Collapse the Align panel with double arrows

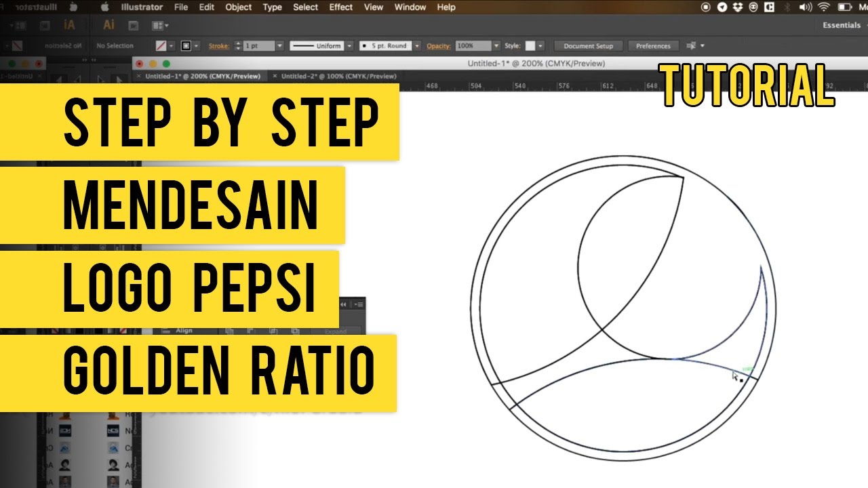click(x=343, y=304)
